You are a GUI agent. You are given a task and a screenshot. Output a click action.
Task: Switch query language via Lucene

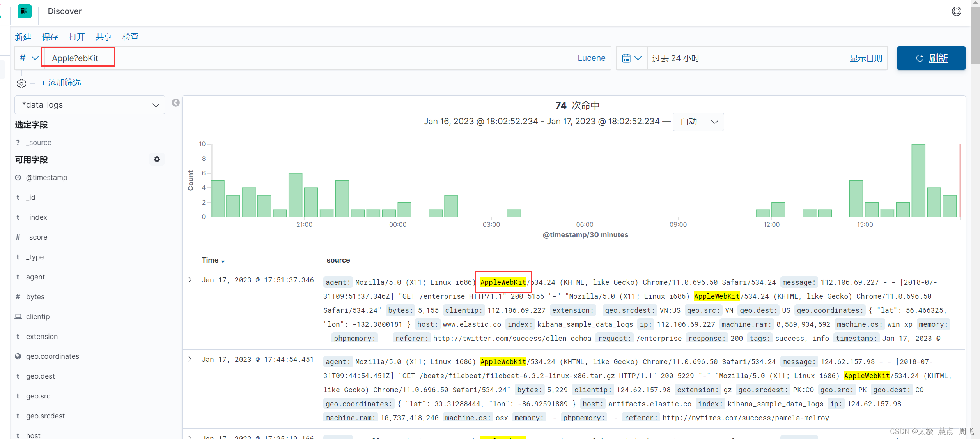[x=591, y=58]
